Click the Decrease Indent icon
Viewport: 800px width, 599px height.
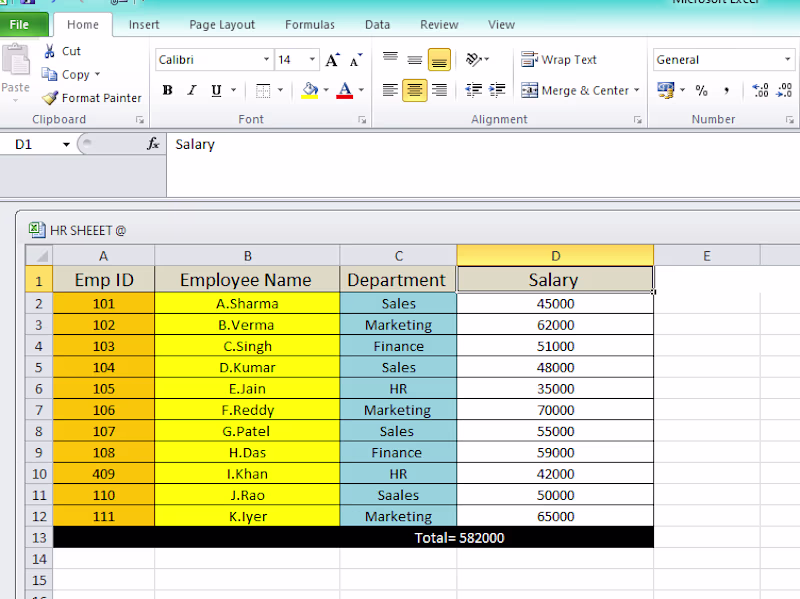coord(473,90)
